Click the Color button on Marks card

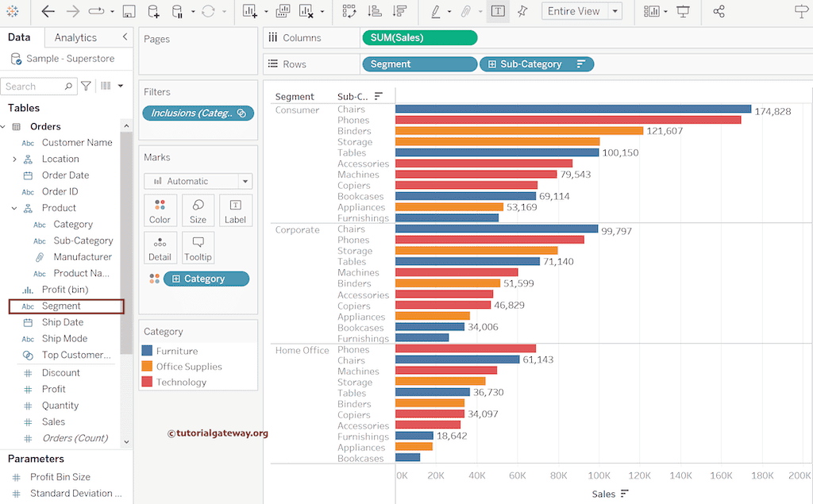coord(160,211)
